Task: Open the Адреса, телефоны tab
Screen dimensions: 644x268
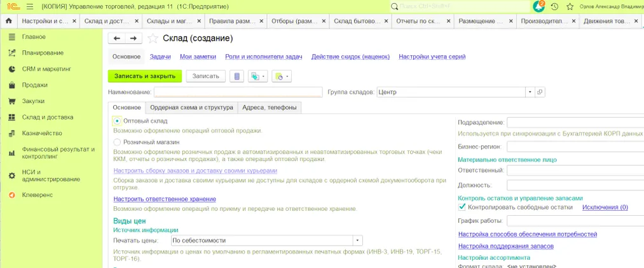Action: point(269,108)
